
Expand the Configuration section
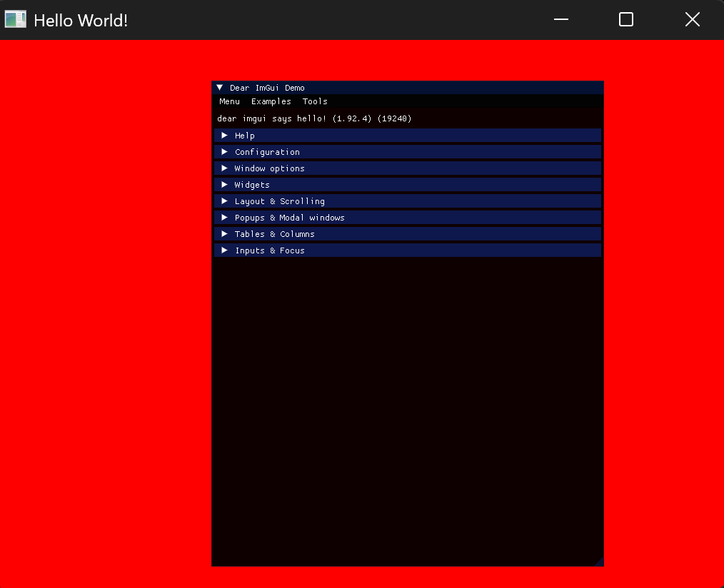408,152
